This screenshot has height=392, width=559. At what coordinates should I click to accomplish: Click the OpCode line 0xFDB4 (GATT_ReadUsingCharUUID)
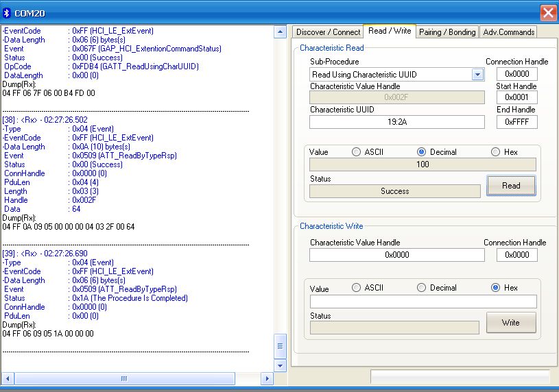[x=102, y=66]
